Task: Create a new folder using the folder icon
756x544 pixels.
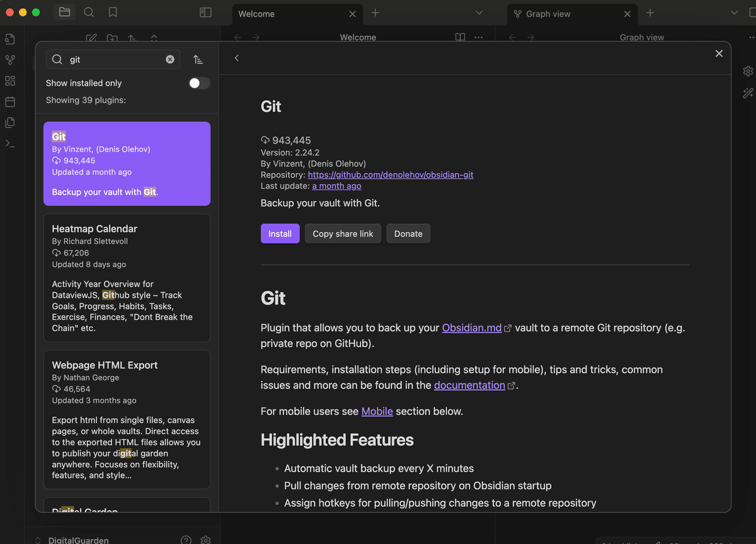Action: (112, 38)
